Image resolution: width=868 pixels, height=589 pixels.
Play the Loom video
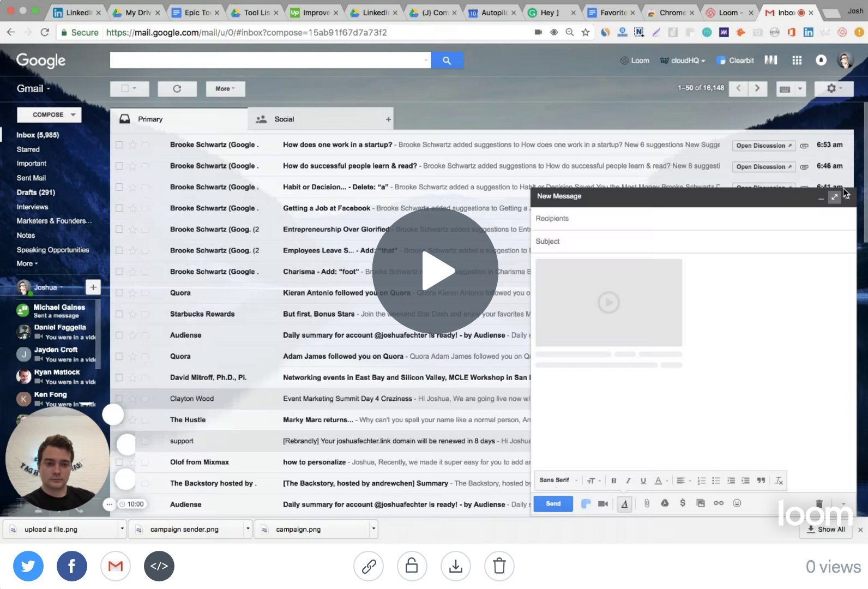click(435, 271)
